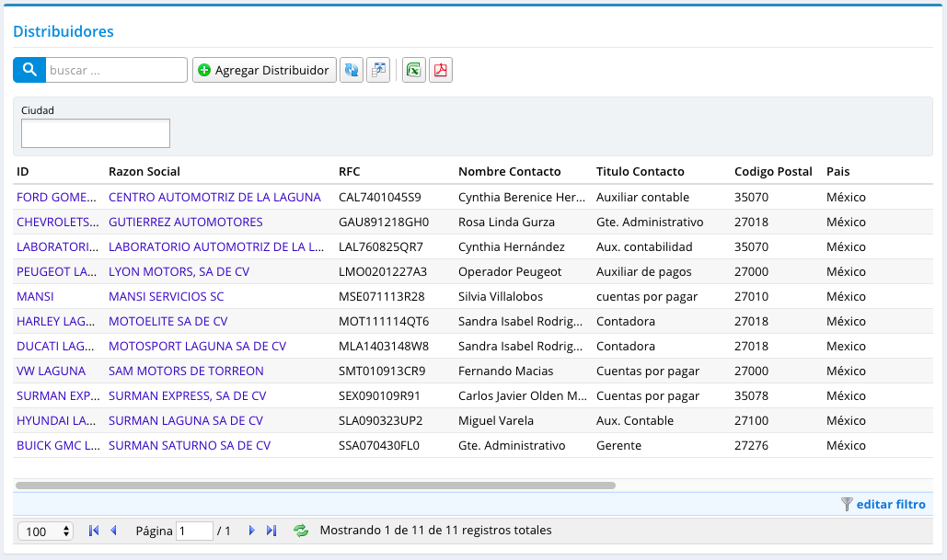Click the horizontal scrollbar under the table
947x560 pixels.
tap(316, 486)
